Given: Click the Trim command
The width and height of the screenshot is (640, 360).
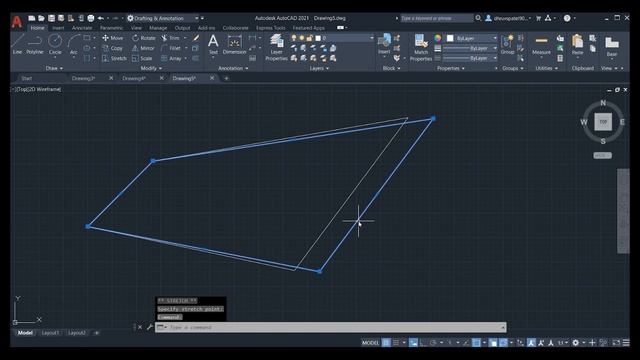Looking at the screenshot, I should coord(171,38).
